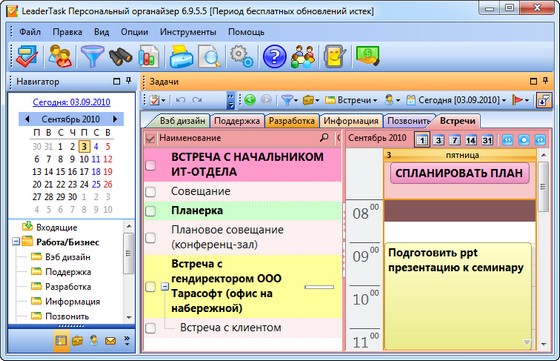This screenshot has width=560, height=361.
Task: Switch to the Разработка tab
Action: 291,121
